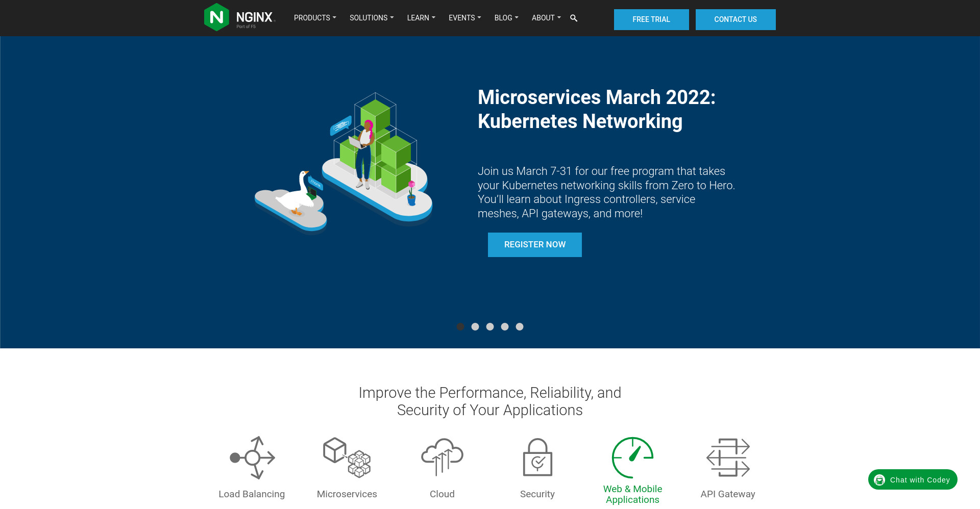Click the Load Balancing arrows icon
Screen dimensions: 980x509
tap(252, 457)
